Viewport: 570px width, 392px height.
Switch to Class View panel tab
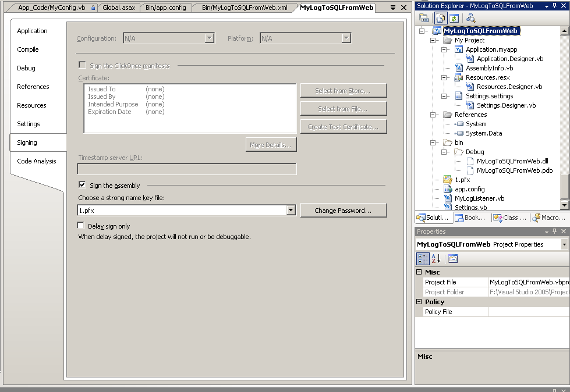pos(509,218)
